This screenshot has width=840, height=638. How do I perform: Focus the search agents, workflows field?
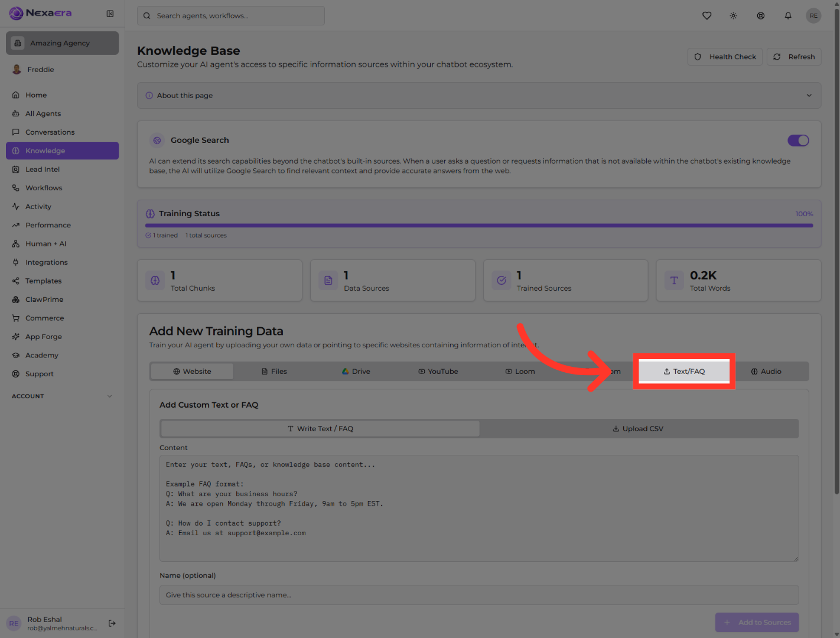click(x=231, y=16)
